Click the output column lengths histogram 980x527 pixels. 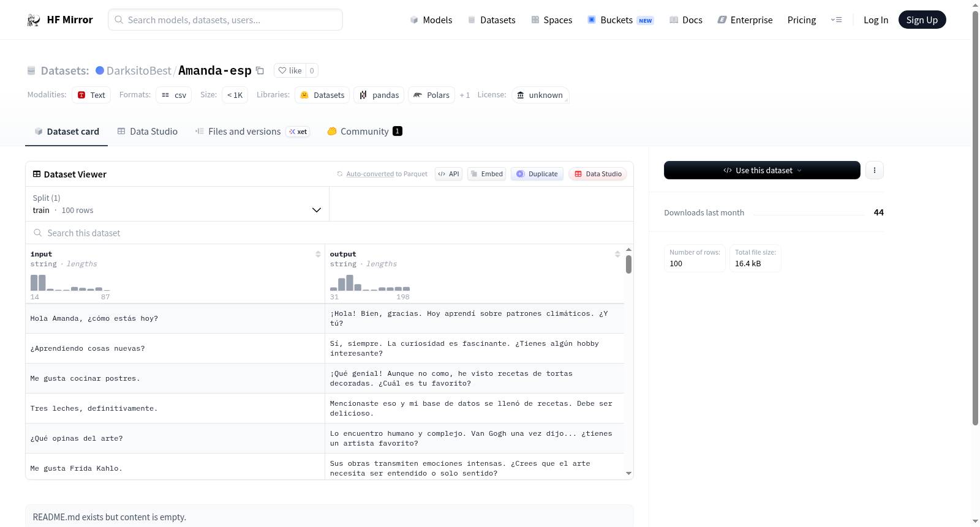point(370,283)
